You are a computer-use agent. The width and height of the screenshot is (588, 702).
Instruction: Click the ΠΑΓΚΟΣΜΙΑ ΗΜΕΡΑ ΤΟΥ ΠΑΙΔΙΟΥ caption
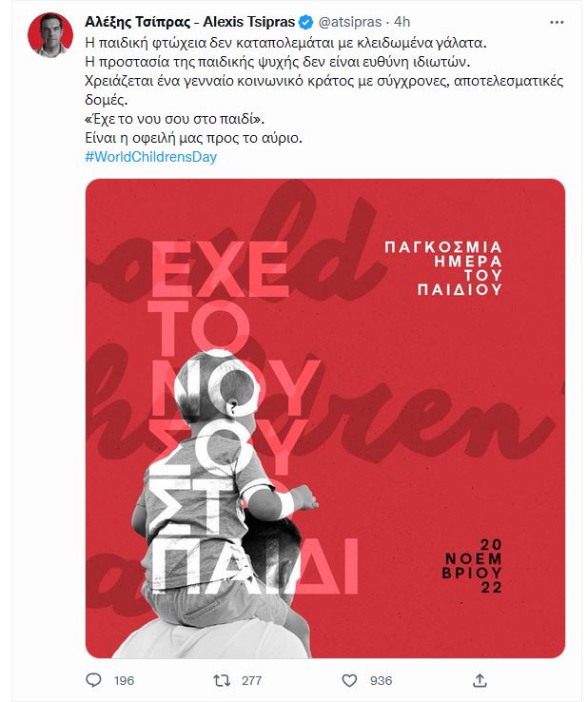(x=443, y=268)
